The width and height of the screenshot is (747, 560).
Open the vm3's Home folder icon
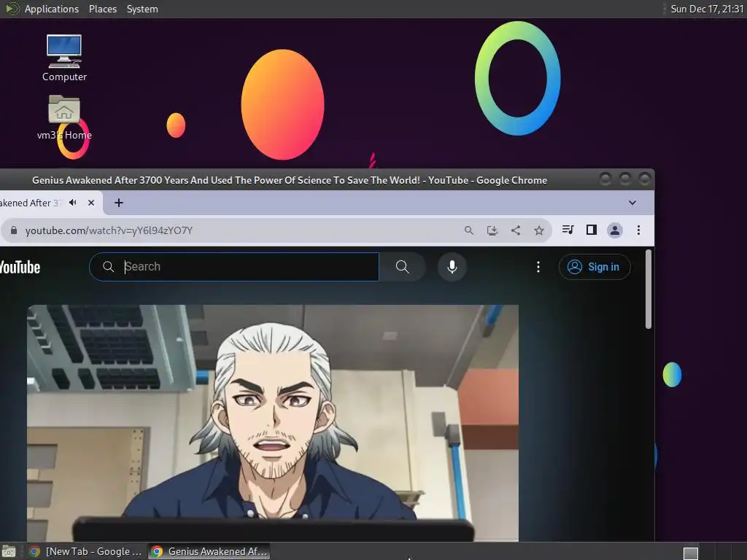tap(64, 117)
